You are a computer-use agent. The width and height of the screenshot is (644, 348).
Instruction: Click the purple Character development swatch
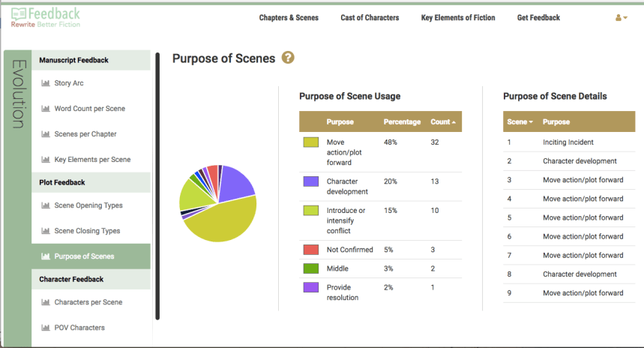point(310,181)
